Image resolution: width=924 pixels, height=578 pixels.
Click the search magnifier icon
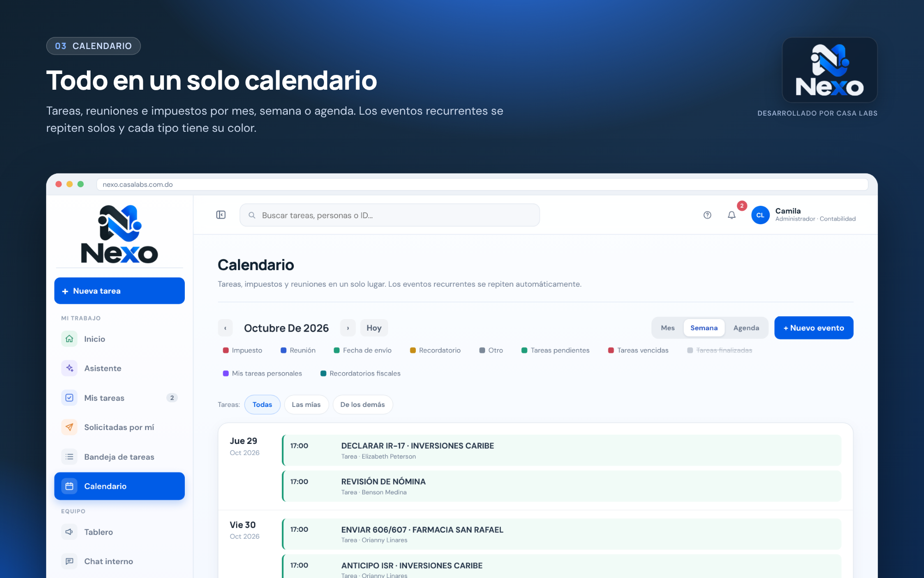[x=252, y=215]
